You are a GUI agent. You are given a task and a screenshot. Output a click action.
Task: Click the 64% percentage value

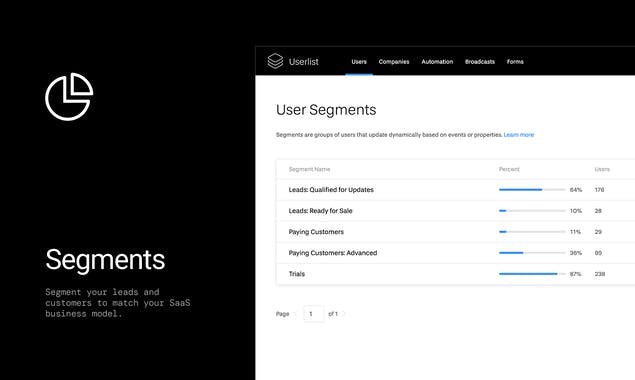575,190
